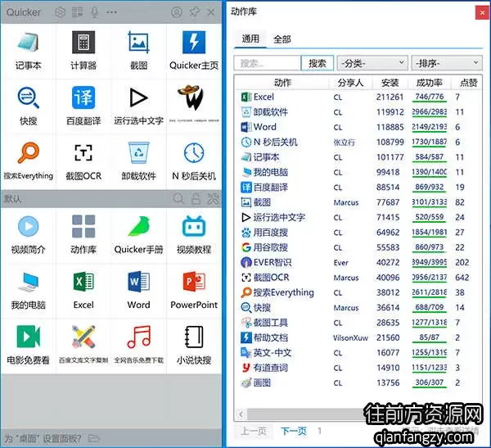Open the 记事本 notepad action in Quicker panel
Viewport: 491px width, 448px height.
coord(28,51)
